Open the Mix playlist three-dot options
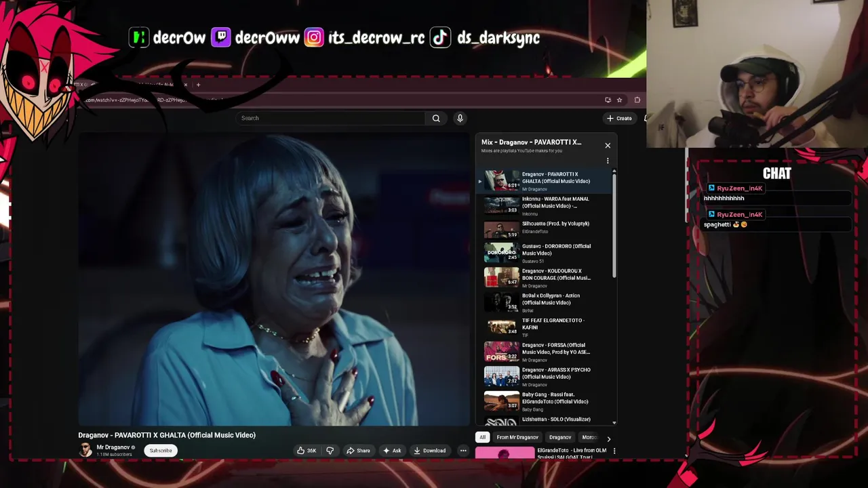Image resolution: width=868 pixels, height=488 pixels. pyautogui.click(x=608, y=161)
